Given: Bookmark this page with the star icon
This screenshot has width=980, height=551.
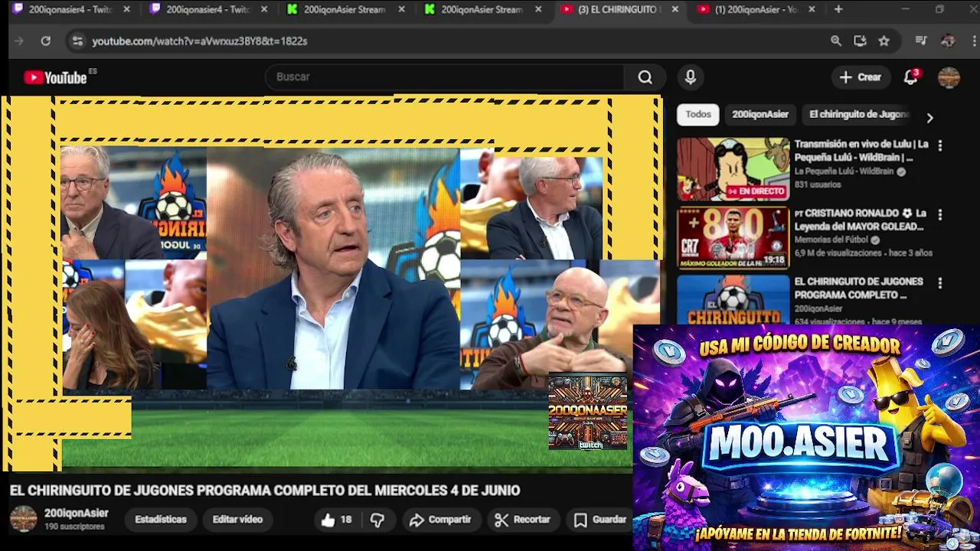Looking at the screenshot, I should (x=884, y=41).
